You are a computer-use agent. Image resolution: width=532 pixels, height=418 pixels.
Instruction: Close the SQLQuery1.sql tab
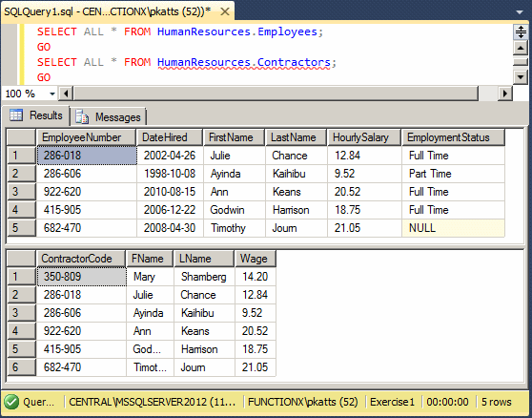pos(225,11)
